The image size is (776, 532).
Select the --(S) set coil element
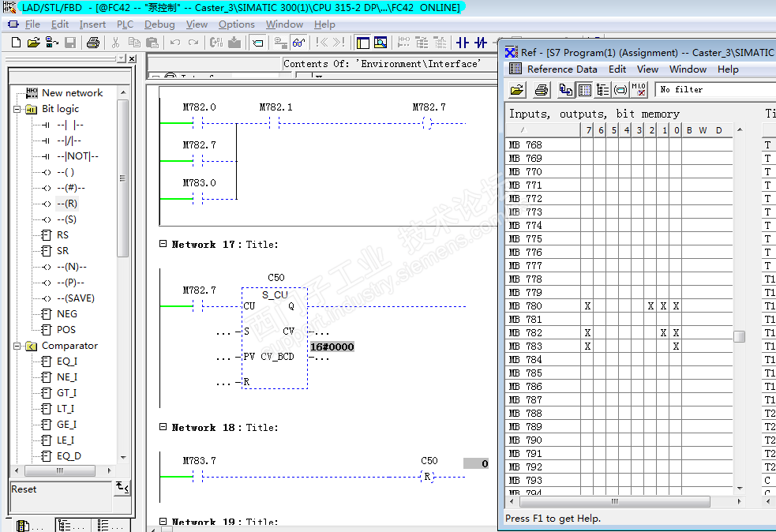67,219
